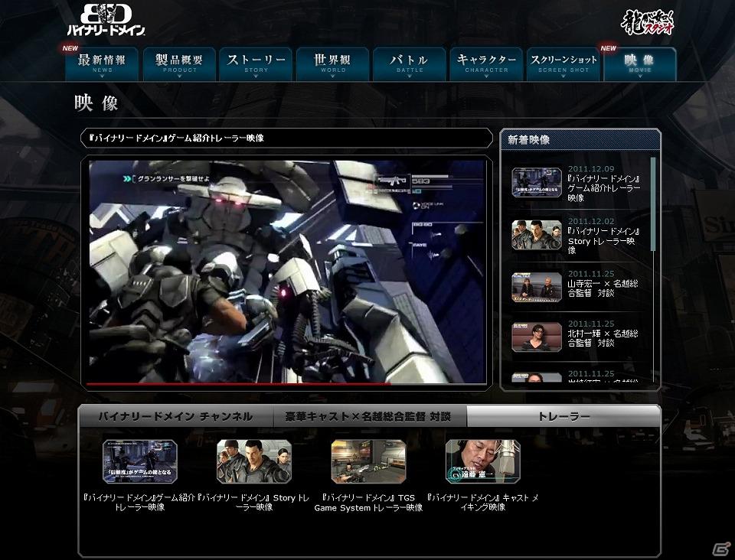Click 北村一輝 × 名越総合監督 対談 text
The width and height of the screenshot is (735, 560).
pos(603,338)
